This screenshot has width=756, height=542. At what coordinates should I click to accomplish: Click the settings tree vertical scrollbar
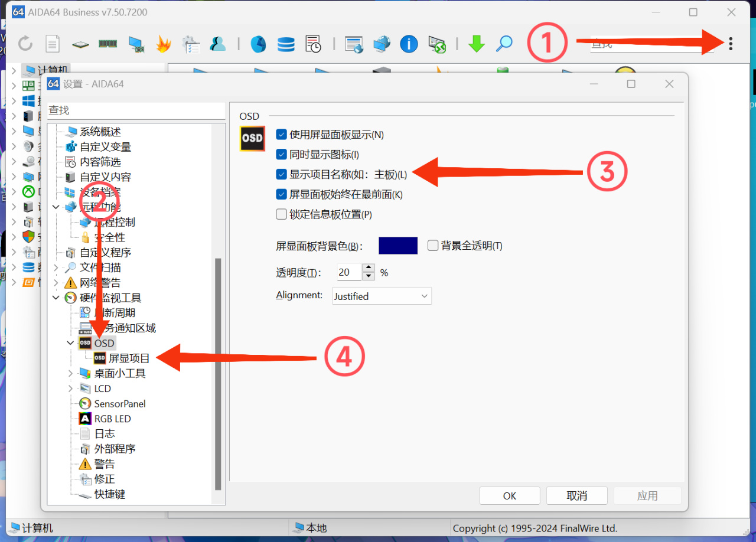218,374
